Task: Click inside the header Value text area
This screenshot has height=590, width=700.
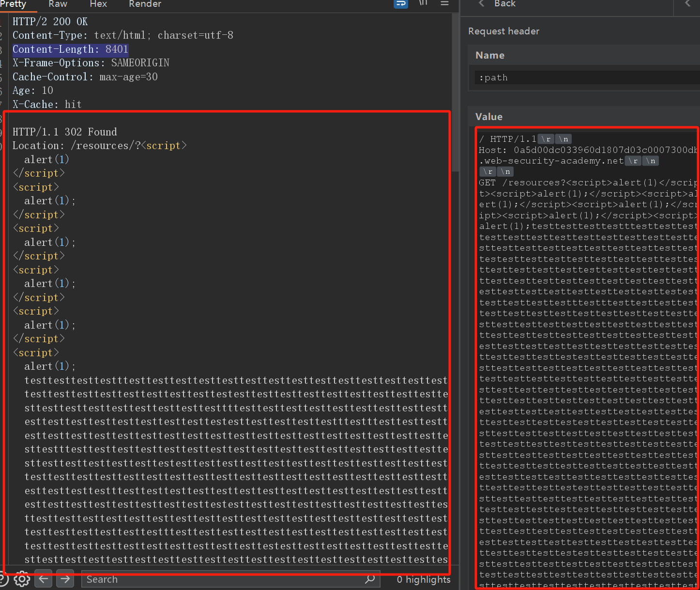Action: [x=587, y=358]
